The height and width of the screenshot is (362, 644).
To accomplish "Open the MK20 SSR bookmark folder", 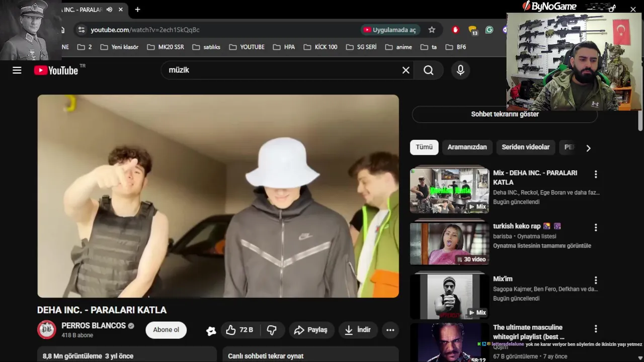I will pos(166,47).
